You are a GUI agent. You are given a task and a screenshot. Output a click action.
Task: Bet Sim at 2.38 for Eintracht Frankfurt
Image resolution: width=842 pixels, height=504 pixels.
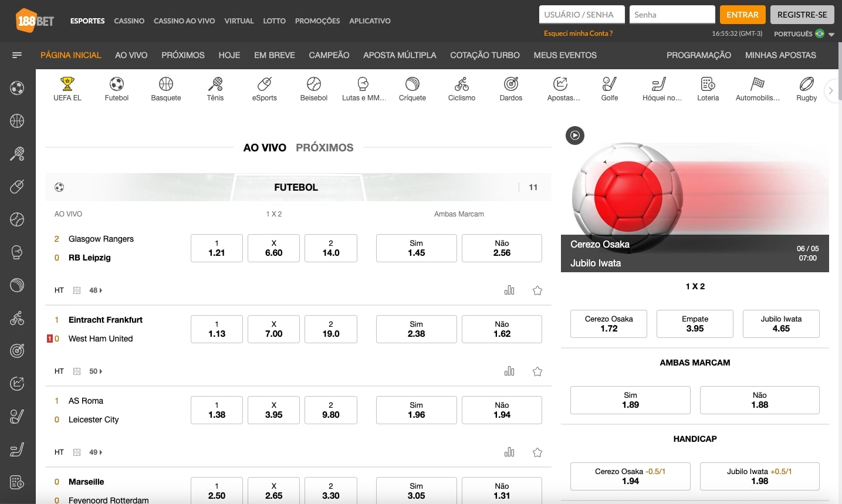point(416,329)
